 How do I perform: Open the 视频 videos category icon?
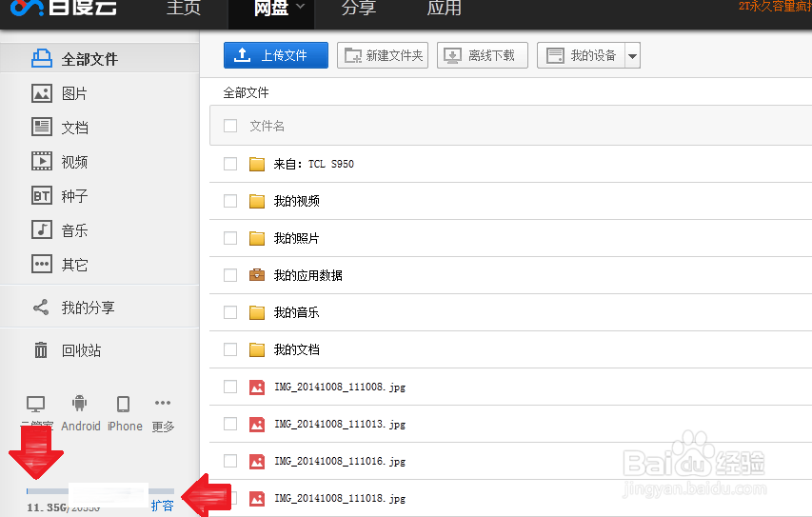coord(42,161)
